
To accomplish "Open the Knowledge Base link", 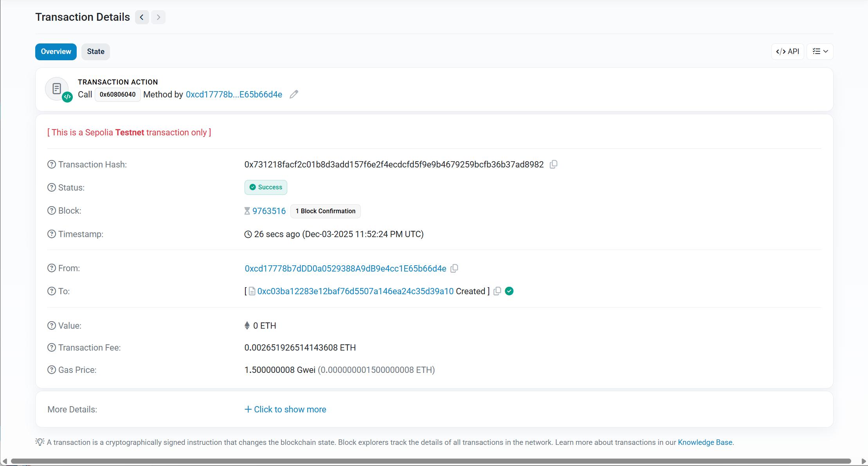I will pyautogui.click(x=705, y=442).
